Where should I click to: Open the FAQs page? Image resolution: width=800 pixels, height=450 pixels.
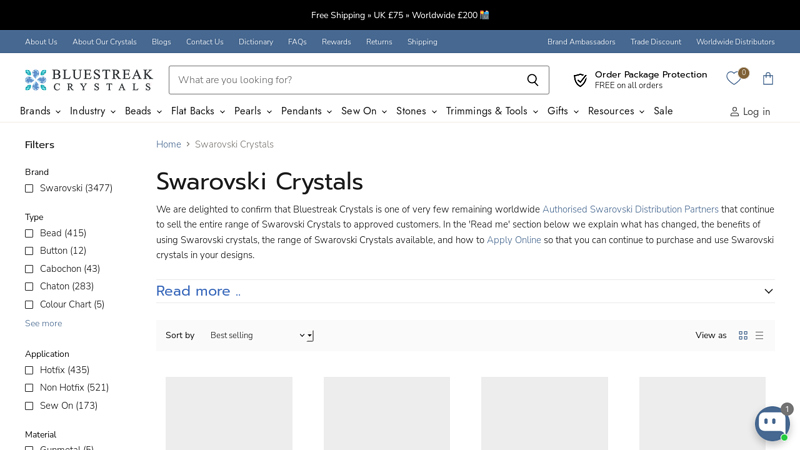point(297,42)
